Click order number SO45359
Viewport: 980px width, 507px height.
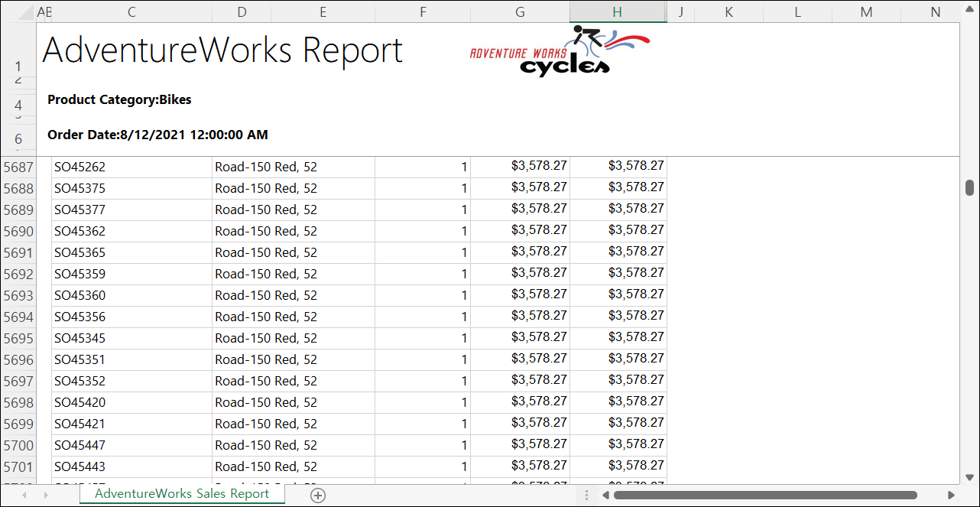point(131,274)
